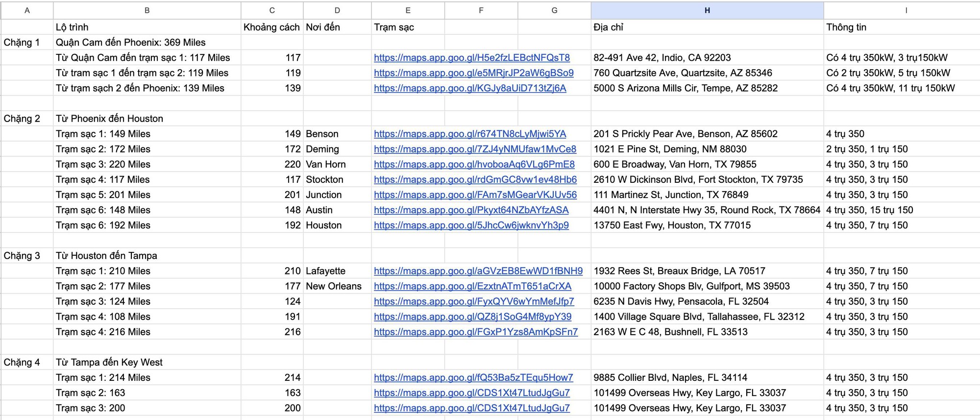Open the Austin maps link Pkyxt64NZbAYfzASA
980x420 pixels.
471,210
